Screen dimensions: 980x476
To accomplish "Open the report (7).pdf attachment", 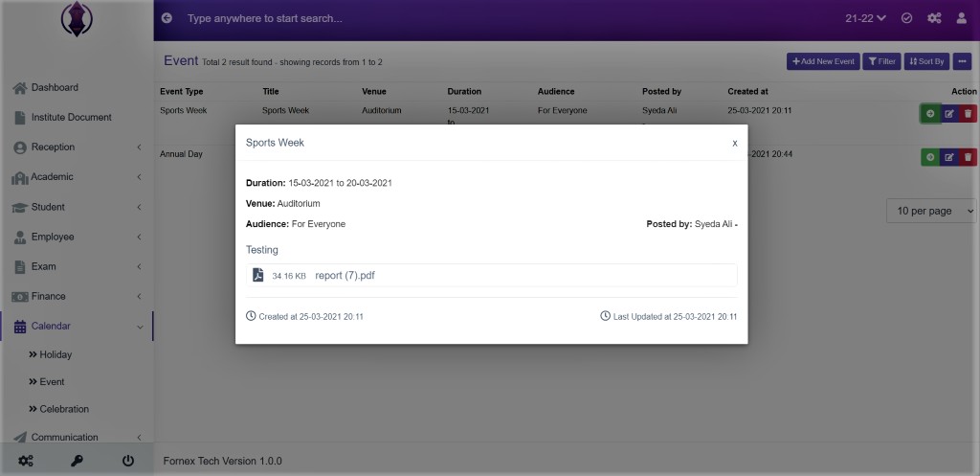I will click(345, 275).
